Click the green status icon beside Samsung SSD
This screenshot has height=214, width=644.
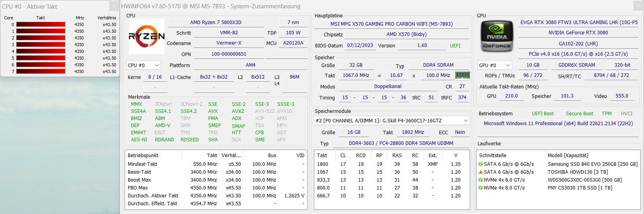[481, 164]
